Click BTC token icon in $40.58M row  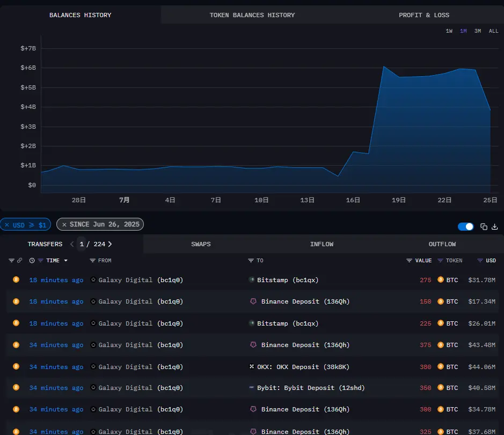coord(441,387)
